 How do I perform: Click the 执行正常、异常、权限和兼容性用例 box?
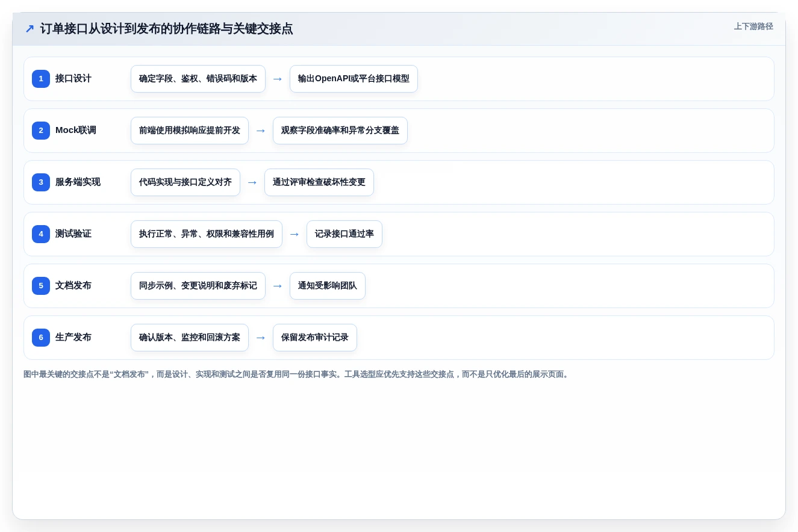(x=207, y=234)
